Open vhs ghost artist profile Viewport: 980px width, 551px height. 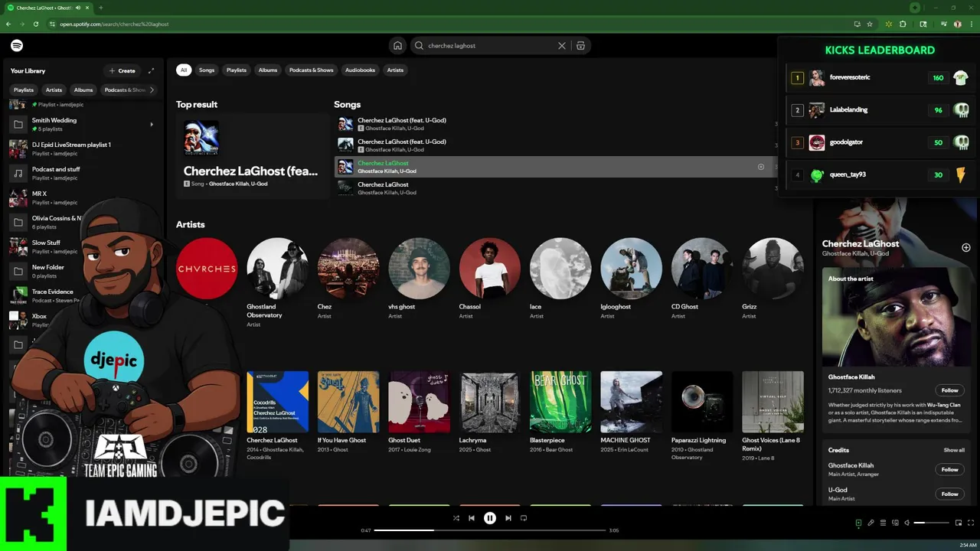pos(419,279)
